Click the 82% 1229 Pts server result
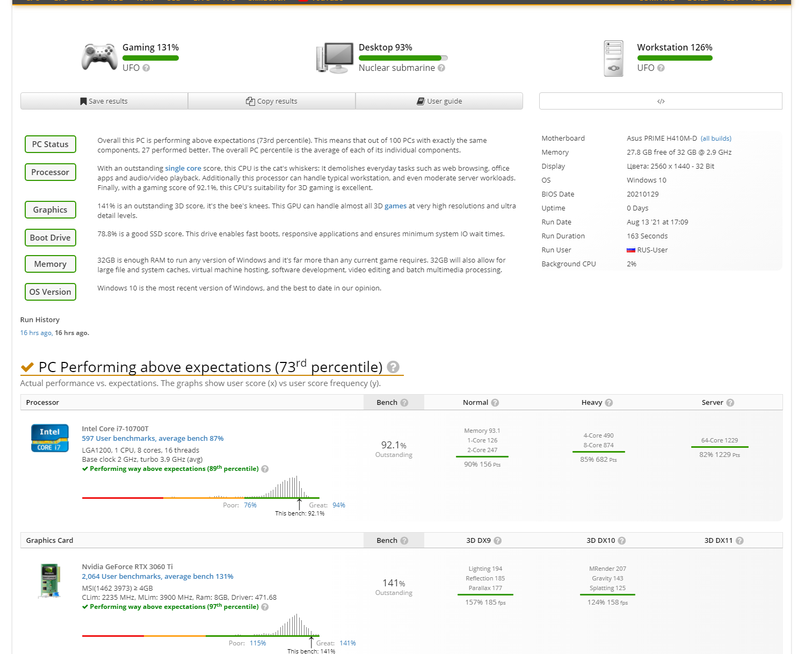812x654 pixels. pyautogui.click(x=720, y=455)
